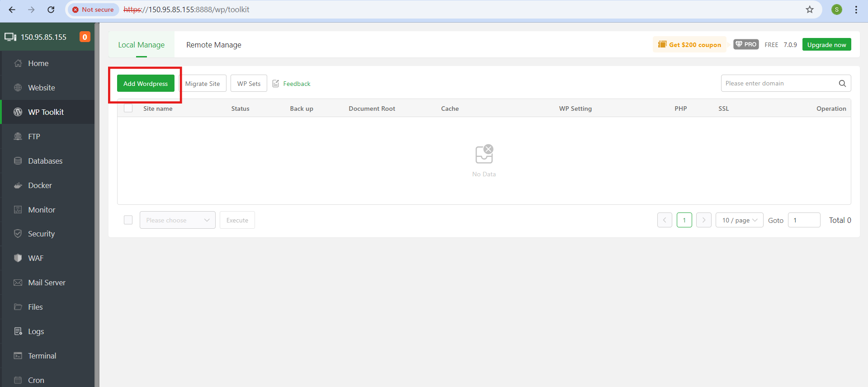Click the Cron calendar icon
The image size is (868, 387).
(x=18, y=380)
